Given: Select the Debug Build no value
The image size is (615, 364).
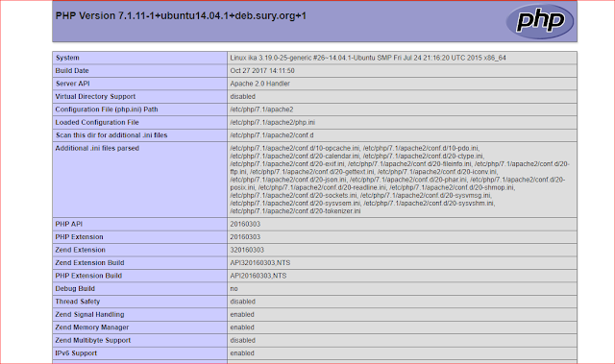Looking at the screenshot, I should [234, 289].
